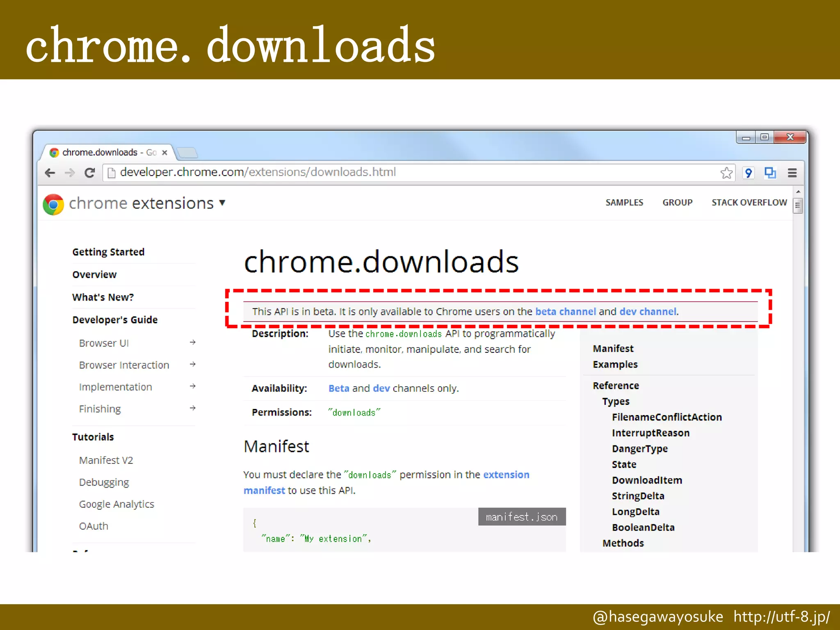Click the manifest.json code label

522,517
